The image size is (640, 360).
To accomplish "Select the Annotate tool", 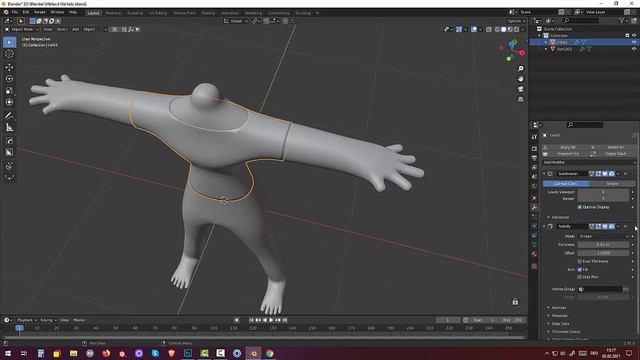I will click(x=9, y=116).
